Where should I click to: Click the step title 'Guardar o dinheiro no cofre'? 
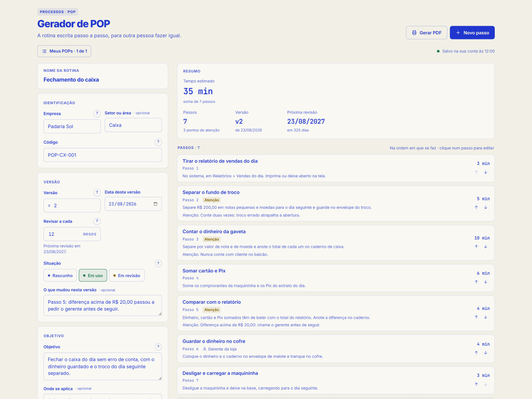[x=214, y=341]
